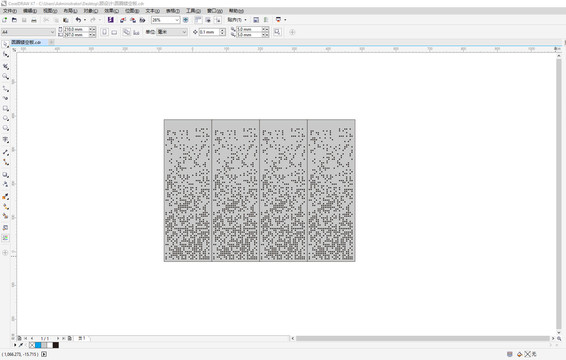Click the blue swatch in document palette
The height and width of the screenshot is (360, 566).
(x=38, y=345)
